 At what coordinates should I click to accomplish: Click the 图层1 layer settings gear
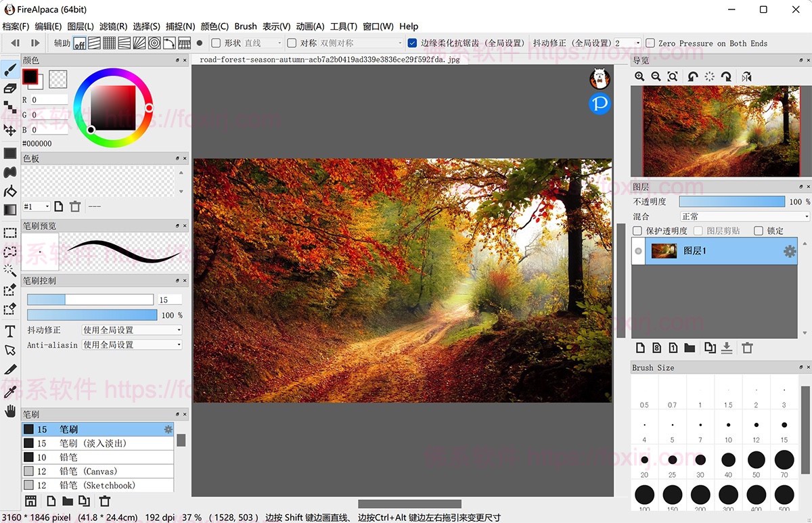point(789,251)
